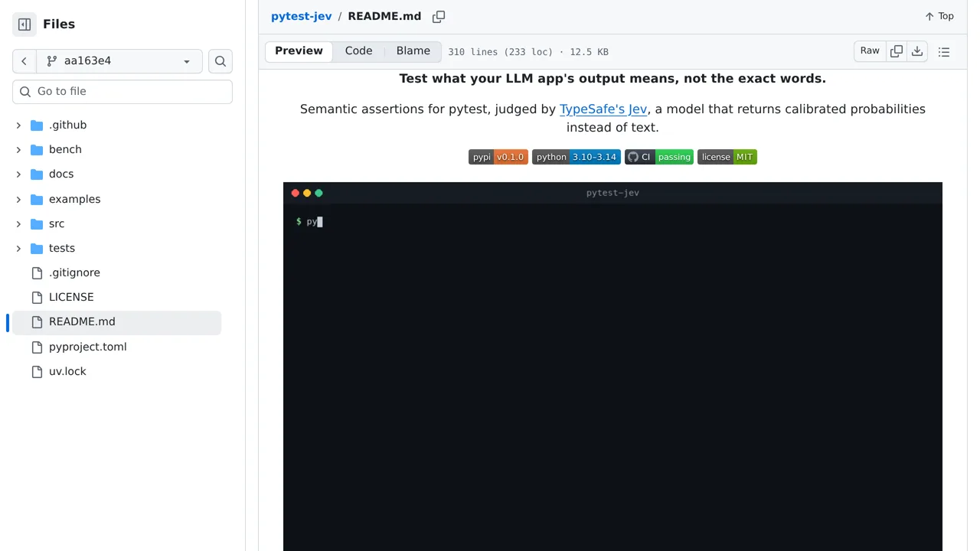Open the Raw file view
Image resolution: width=980 pixels, height=551 pixels.
tap(870, 51)
